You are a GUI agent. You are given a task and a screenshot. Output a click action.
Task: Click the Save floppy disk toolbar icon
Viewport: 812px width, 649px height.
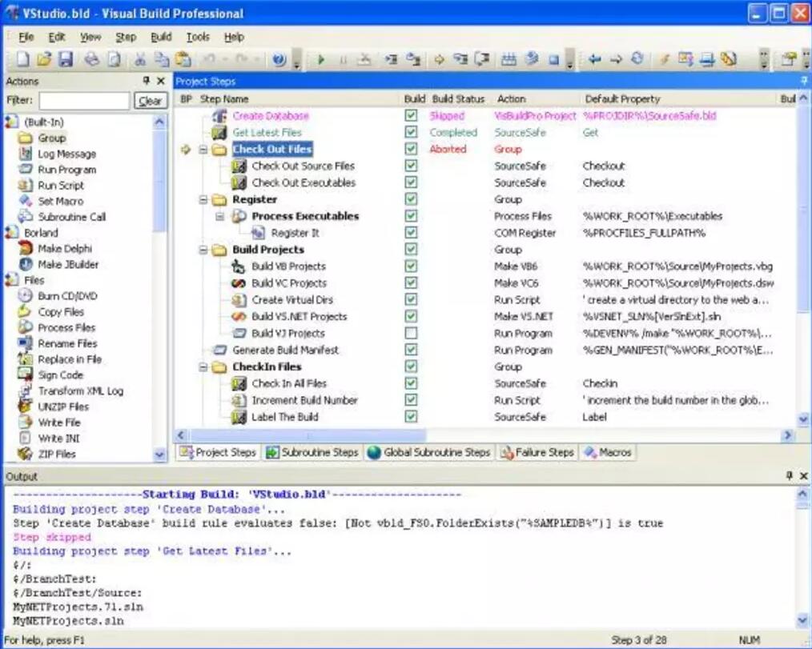point(66,59)
